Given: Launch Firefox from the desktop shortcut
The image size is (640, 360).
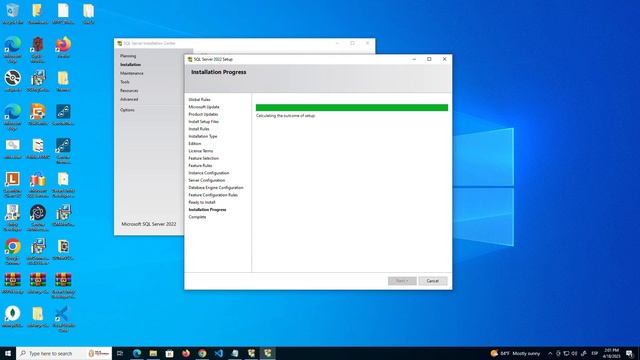Looking at the screenshot, I should coord(63,47).
